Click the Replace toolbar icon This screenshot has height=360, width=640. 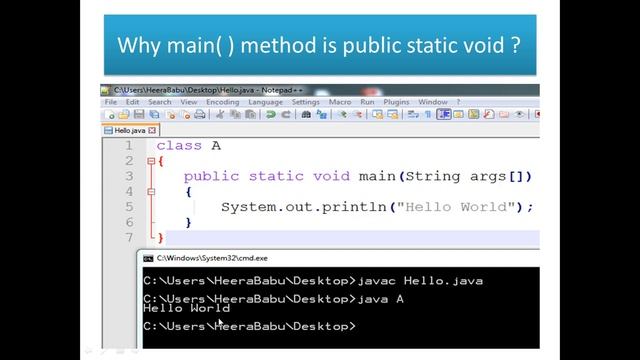[322, 115]
